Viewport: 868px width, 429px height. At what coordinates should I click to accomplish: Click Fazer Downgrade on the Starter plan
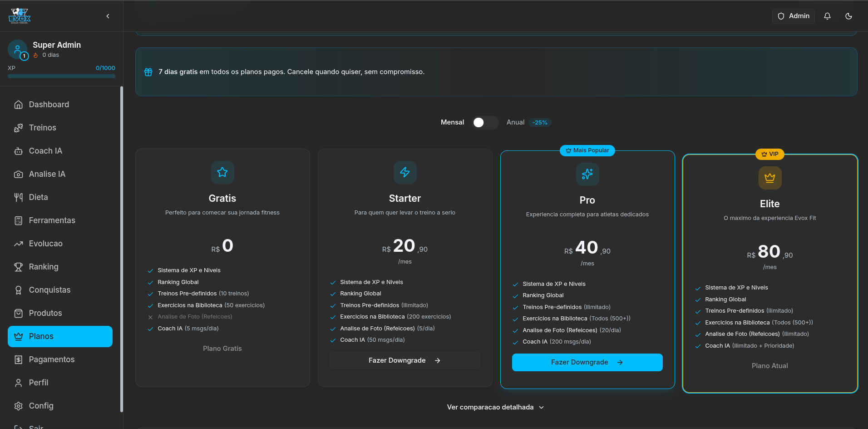point(405,360)
